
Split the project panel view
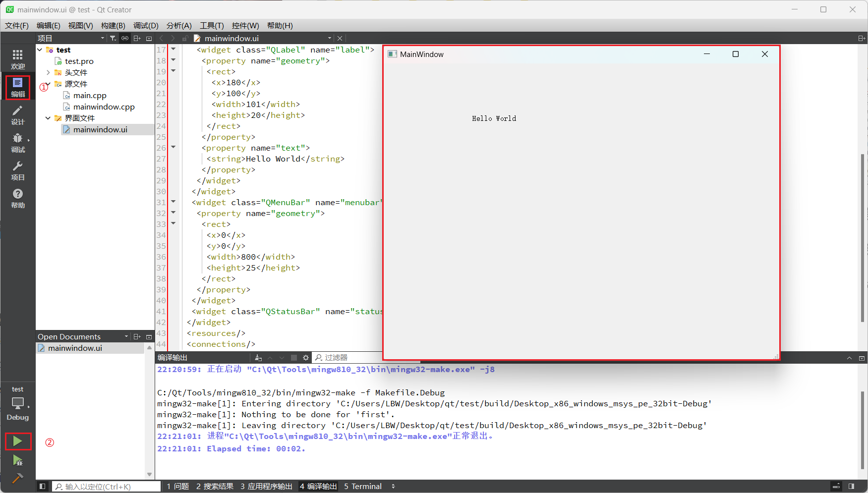(137, 38)
